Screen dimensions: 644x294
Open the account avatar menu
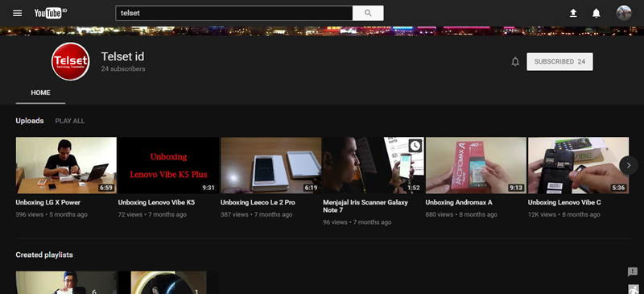[623, 13]
